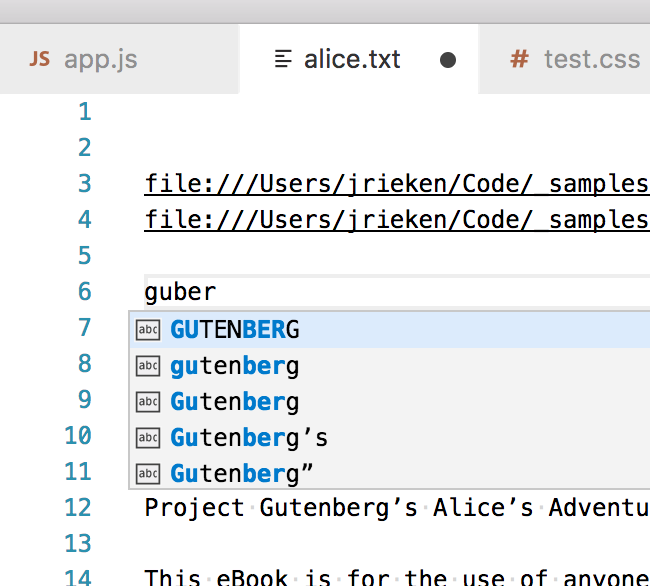Choose the lowercase gutenberg suggestion
Viewport: 650px width, 586px height.
coord(390,366)
